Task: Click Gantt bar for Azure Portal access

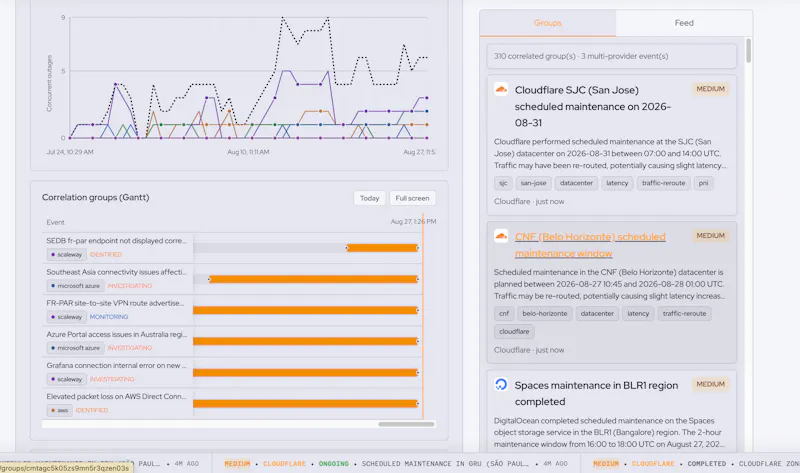Action: (306, 341)
